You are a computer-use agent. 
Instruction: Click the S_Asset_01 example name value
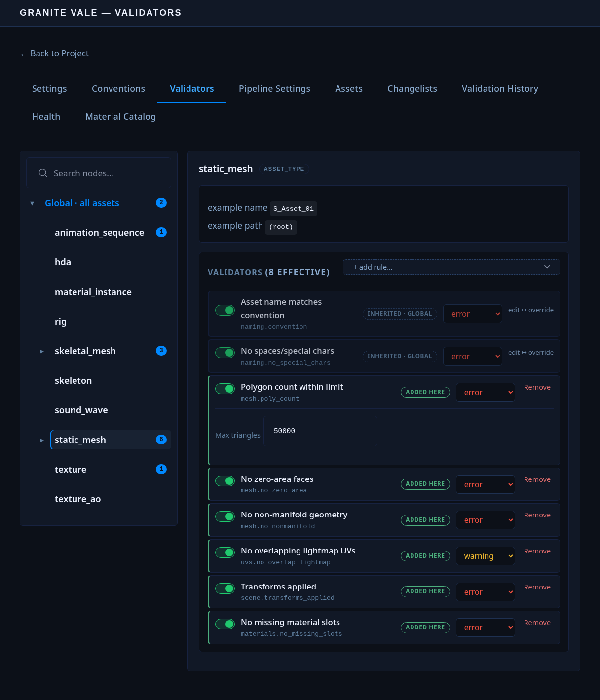coord(294,208)
